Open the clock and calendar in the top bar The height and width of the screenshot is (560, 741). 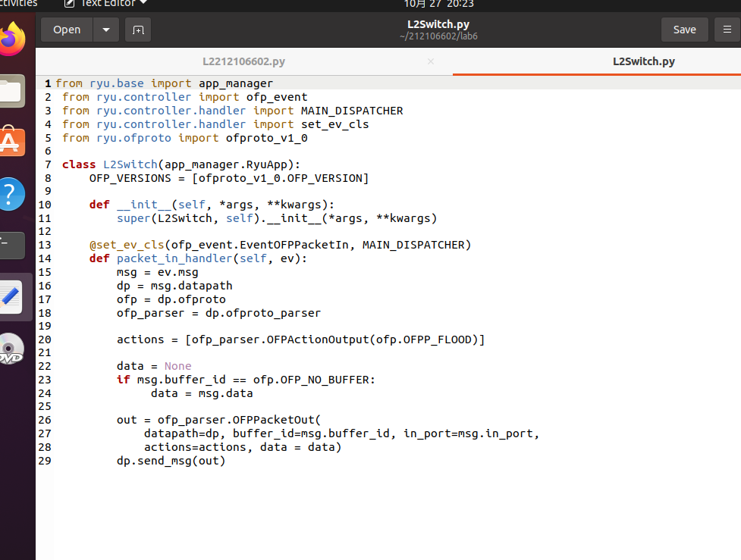coord(438,5)
